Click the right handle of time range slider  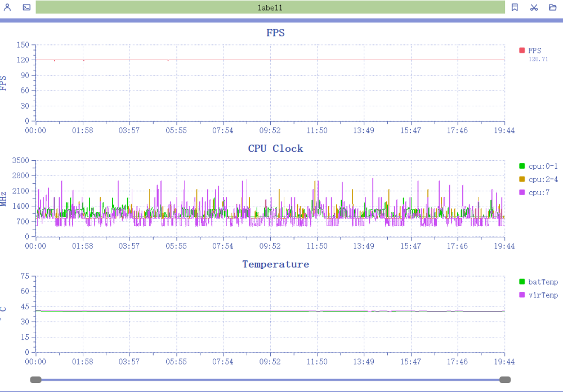[505, 380]
